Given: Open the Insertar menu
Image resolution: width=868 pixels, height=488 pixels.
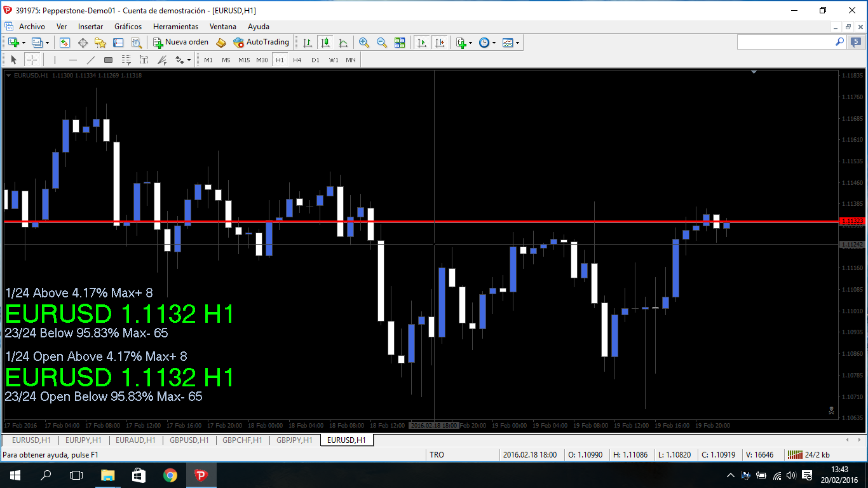Looking at the screenshot, I should pos(90,27).
